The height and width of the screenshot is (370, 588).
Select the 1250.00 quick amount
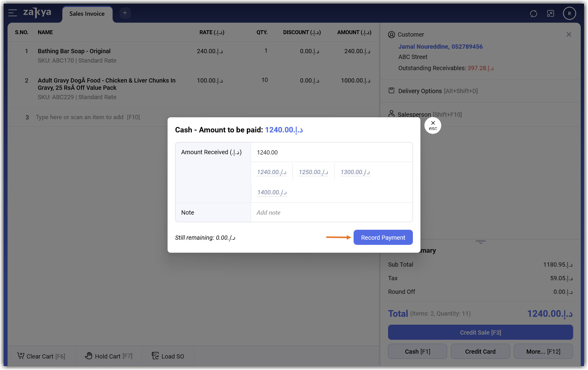[x=313, y=172]
